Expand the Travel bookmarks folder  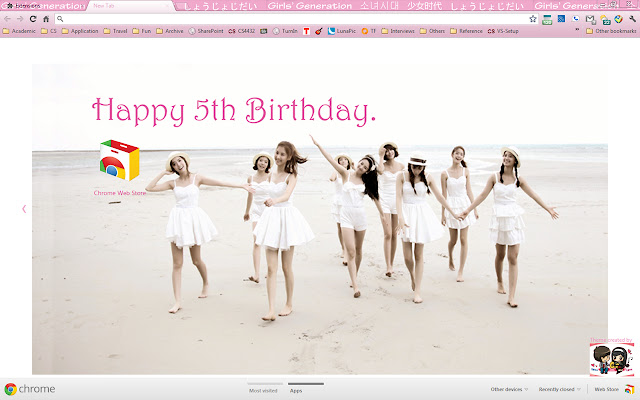point(115,31)
